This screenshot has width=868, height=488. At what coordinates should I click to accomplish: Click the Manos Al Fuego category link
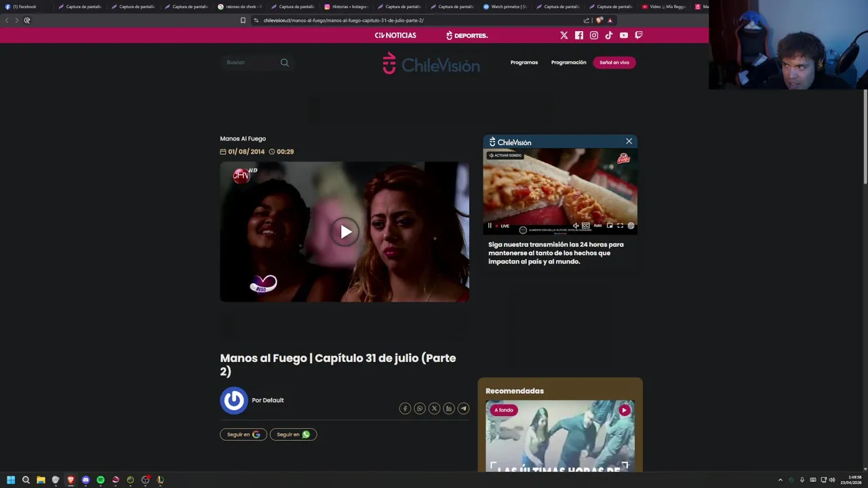pos(243,139)
